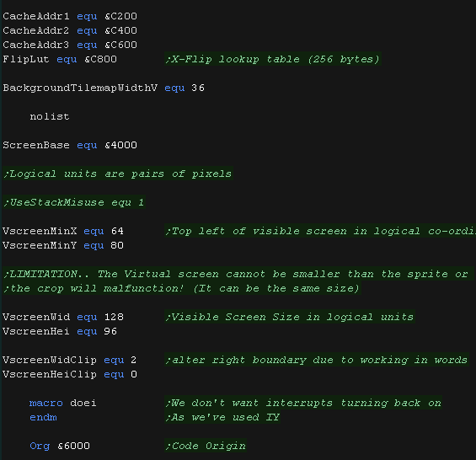Click the VscreenWidClip label
The width and height of the screenshot is (476, 460).
coord(50,360)
